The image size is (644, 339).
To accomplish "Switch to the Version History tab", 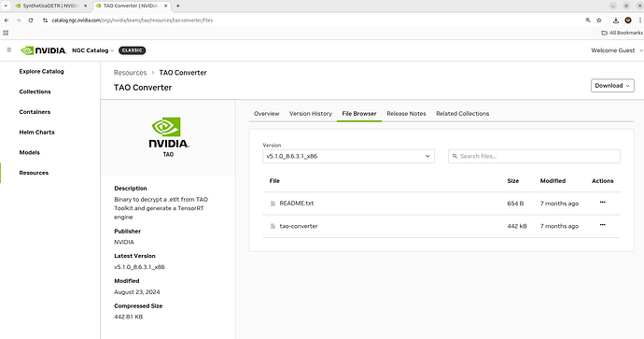I will pyautogui.click(x=311, y=113).
